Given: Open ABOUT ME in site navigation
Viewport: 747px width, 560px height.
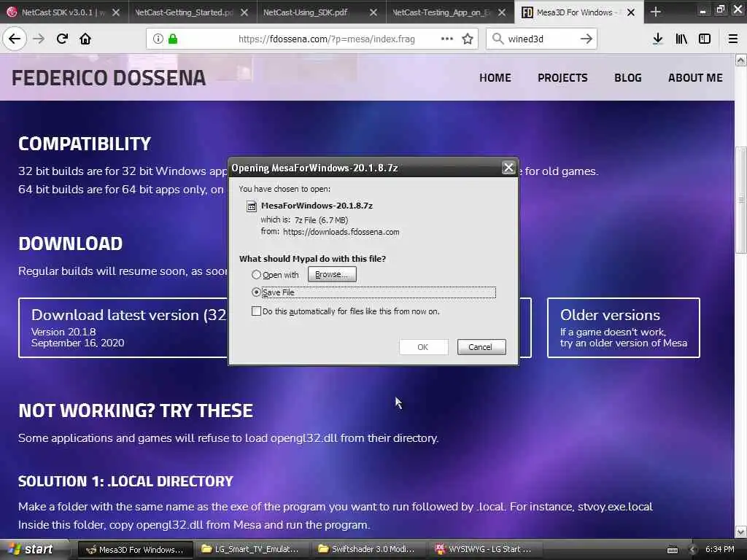Looking at the screenshot, I should click(695, 77).
